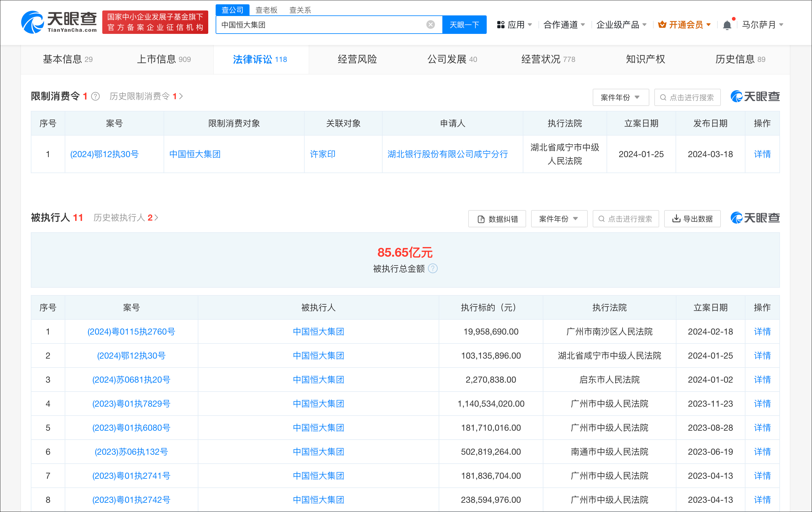Click search field in 被执行人 section
This screenshot has width=812, height=512.
626,219
